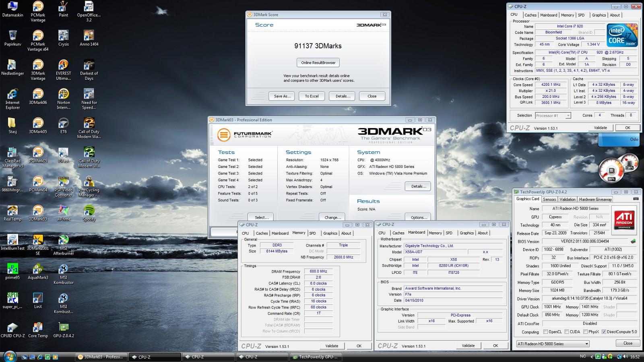Launch Spotify from the desktop
Image resolution: width=644 pixels, height=362 pixels.
tap(89, 213)
